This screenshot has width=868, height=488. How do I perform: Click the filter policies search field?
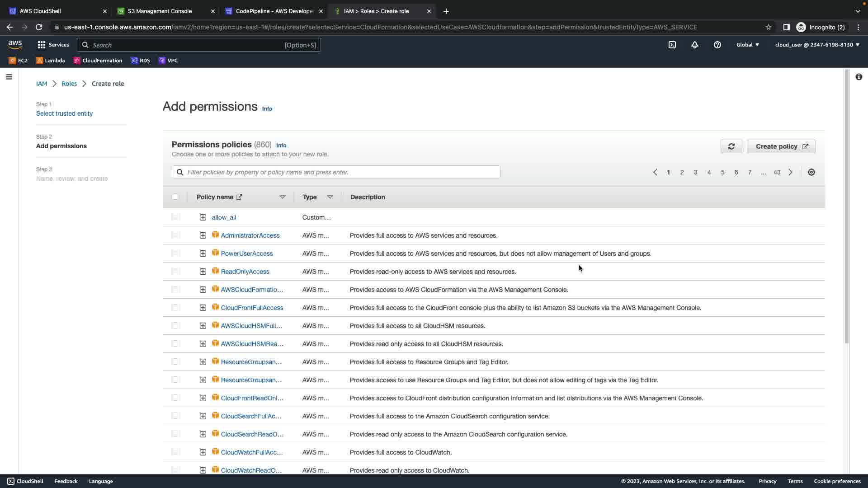[x=336, y=172]
